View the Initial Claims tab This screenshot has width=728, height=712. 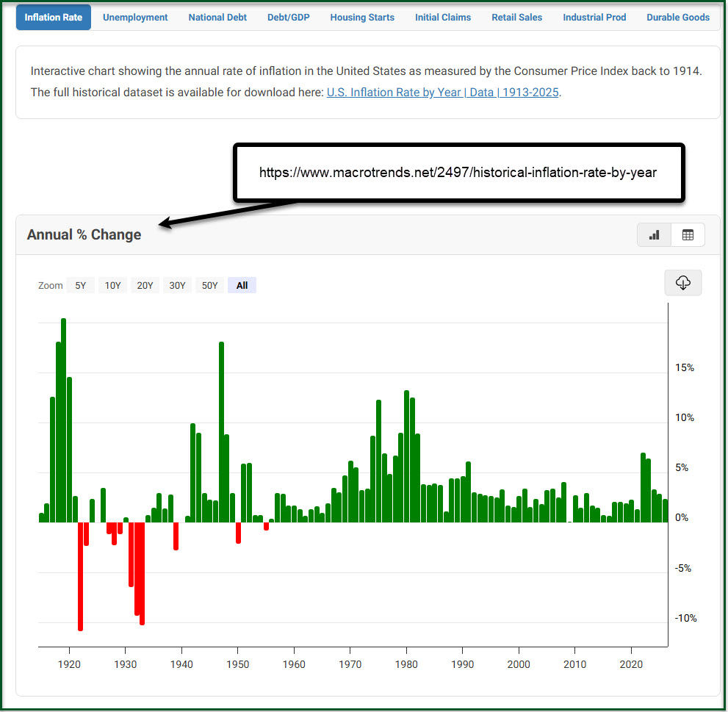point(443,17)
